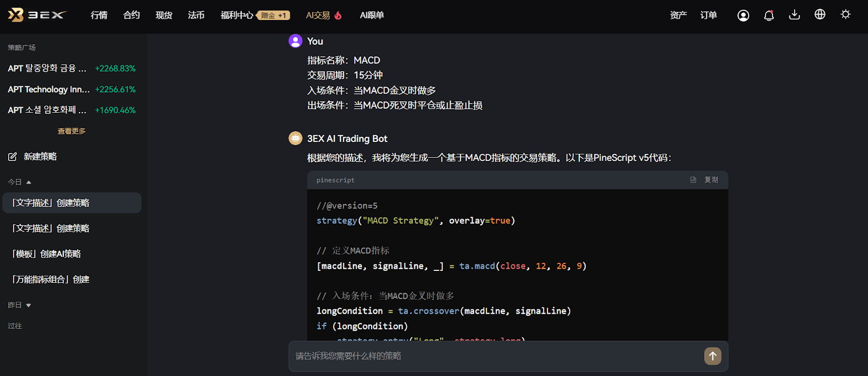Collapse the 今日 history section
Viewport: 868px width, 376px height.
click(x=29, y=182)
